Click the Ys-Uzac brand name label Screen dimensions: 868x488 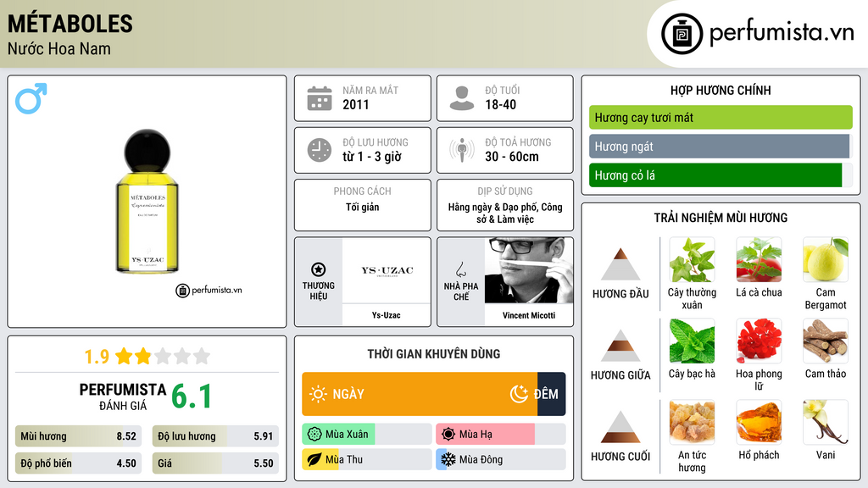coord(386,315)
